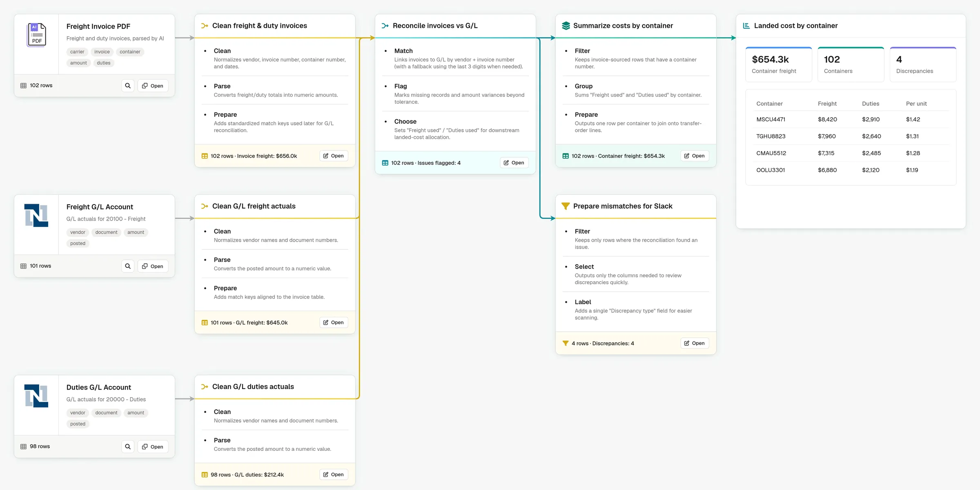Select the 102 Containers metric card
This screenshot has width=980, height=490.
[x=851, y=65]
